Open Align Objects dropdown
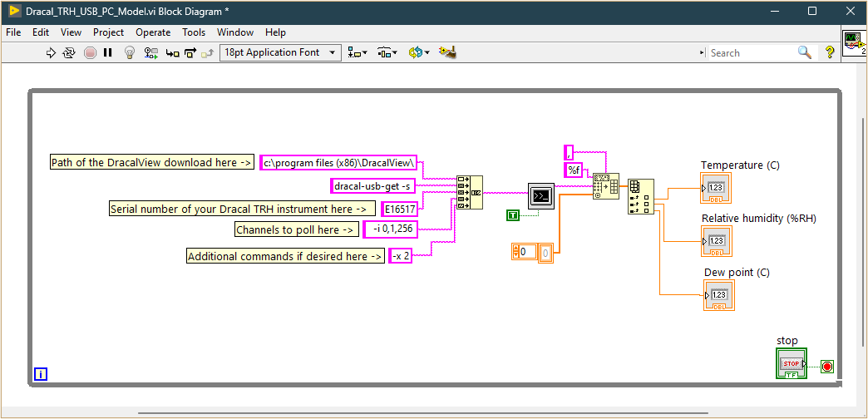This screenshot has height=419, width=868. click(x=357, y=52)
